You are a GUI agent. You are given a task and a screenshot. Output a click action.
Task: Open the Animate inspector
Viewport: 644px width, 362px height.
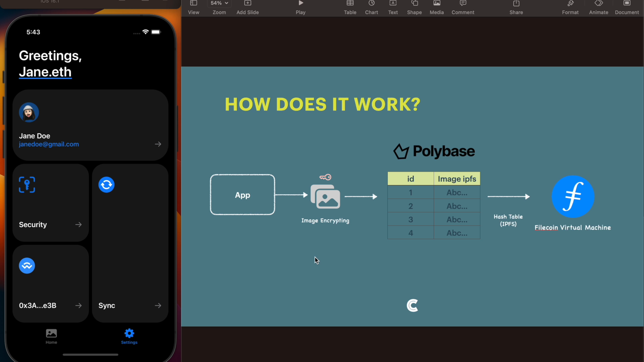(598, 7)
